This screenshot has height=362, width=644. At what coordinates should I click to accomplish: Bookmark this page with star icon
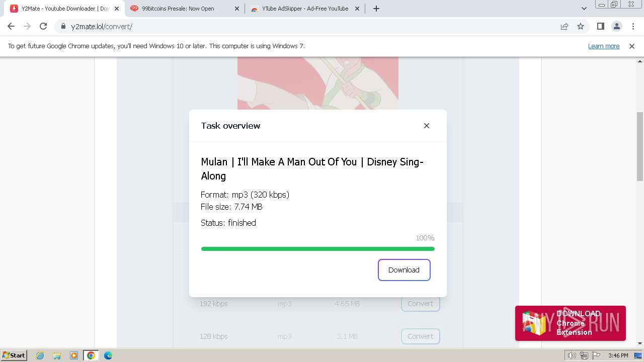coord(581,27)
